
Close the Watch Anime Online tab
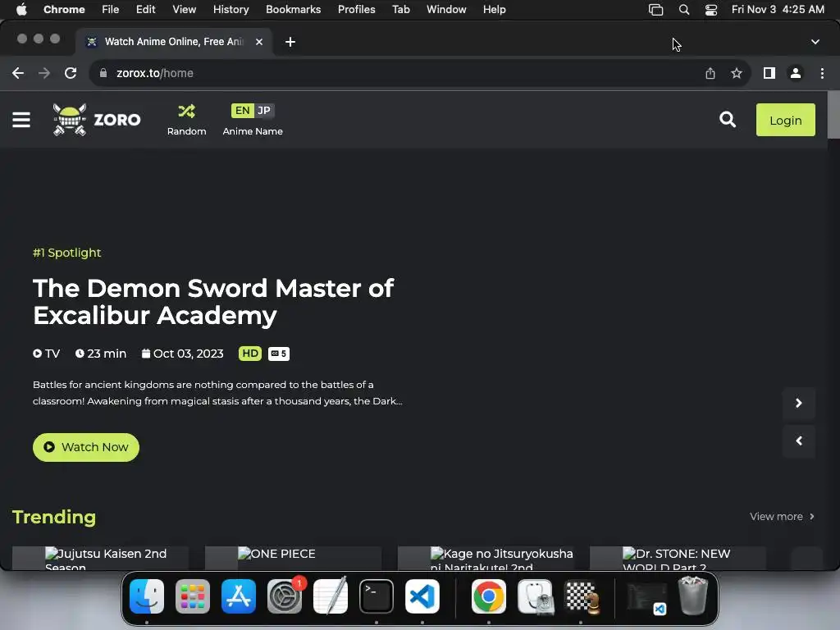[x=259, y=42]
